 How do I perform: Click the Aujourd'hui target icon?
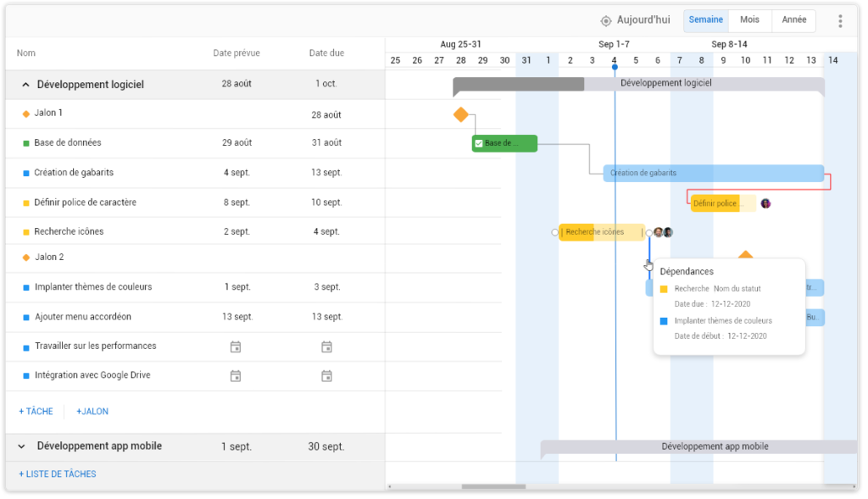point(606,21)
